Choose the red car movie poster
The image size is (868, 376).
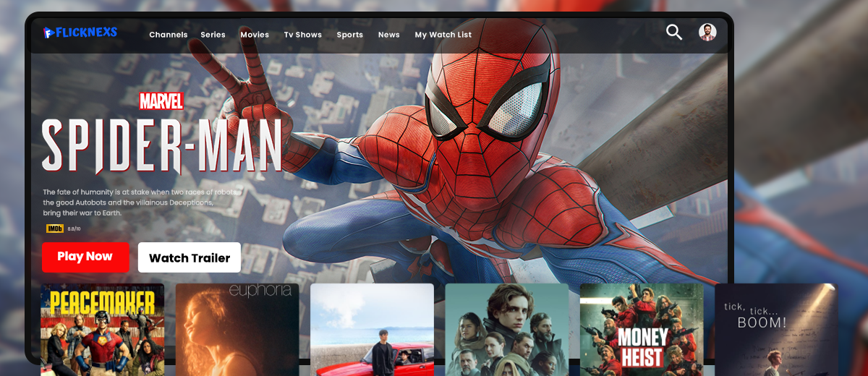372,329
